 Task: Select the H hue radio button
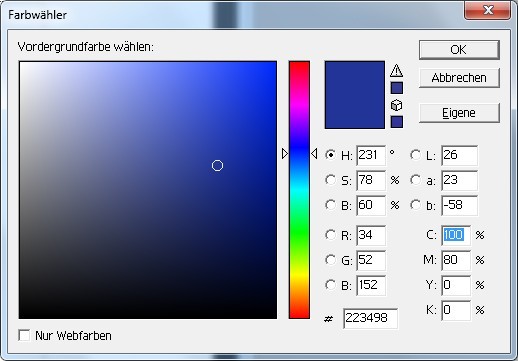(x=330, y=155)
